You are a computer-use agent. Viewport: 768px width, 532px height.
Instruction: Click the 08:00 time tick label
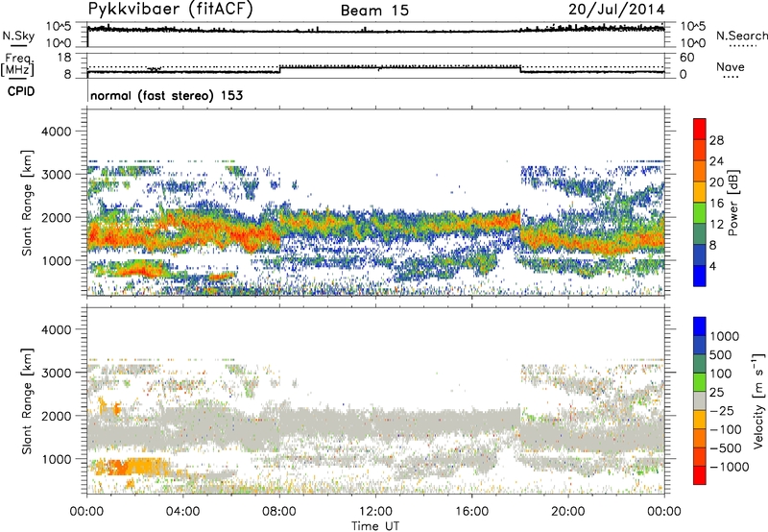(x=279, y=512)
